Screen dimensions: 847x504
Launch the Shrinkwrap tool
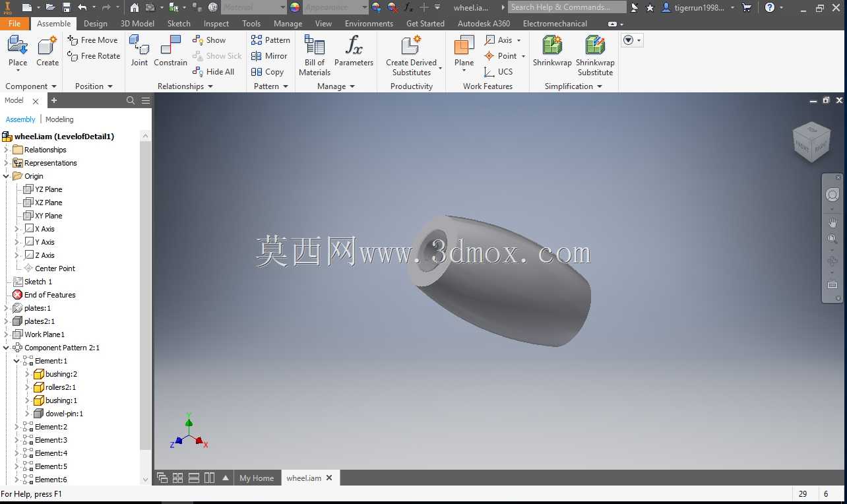(552, 51)
